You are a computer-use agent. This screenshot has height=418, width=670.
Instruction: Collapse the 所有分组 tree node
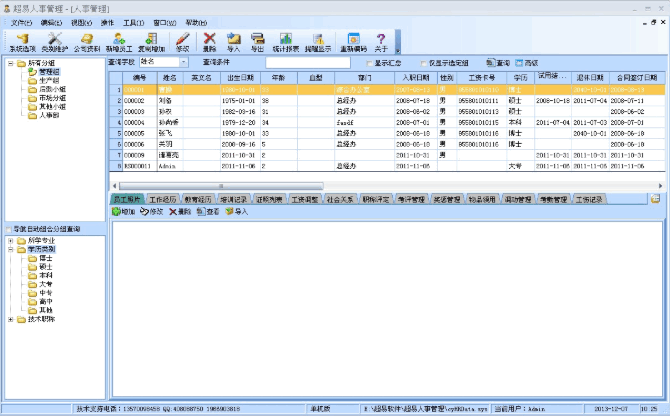coord(11,63)
